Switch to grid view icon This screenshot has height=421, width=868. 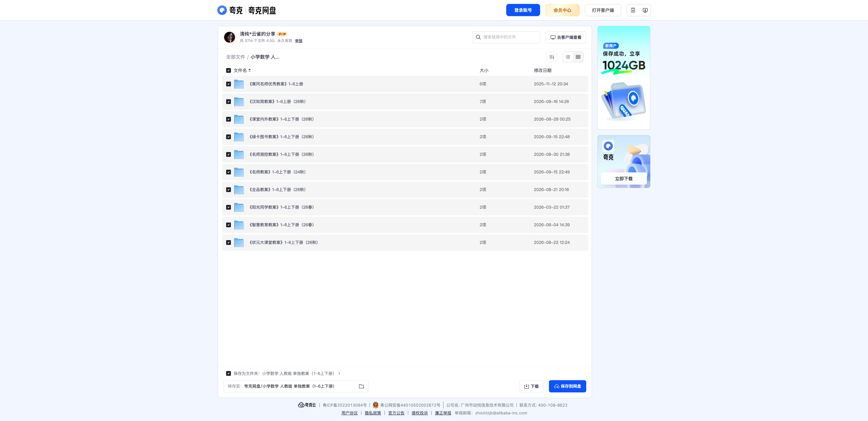[x=578, y=57]
